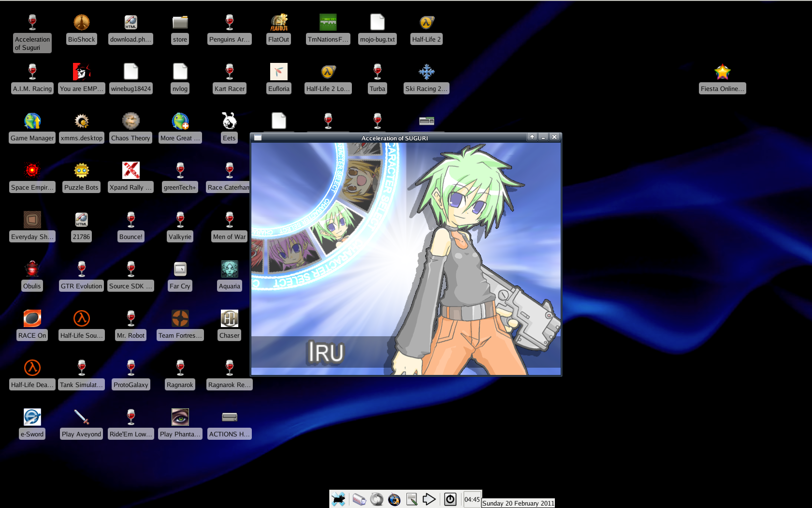Open the Eufloria desktop icon
Viewport: 812px width, 508px height.
coord(278,71)
